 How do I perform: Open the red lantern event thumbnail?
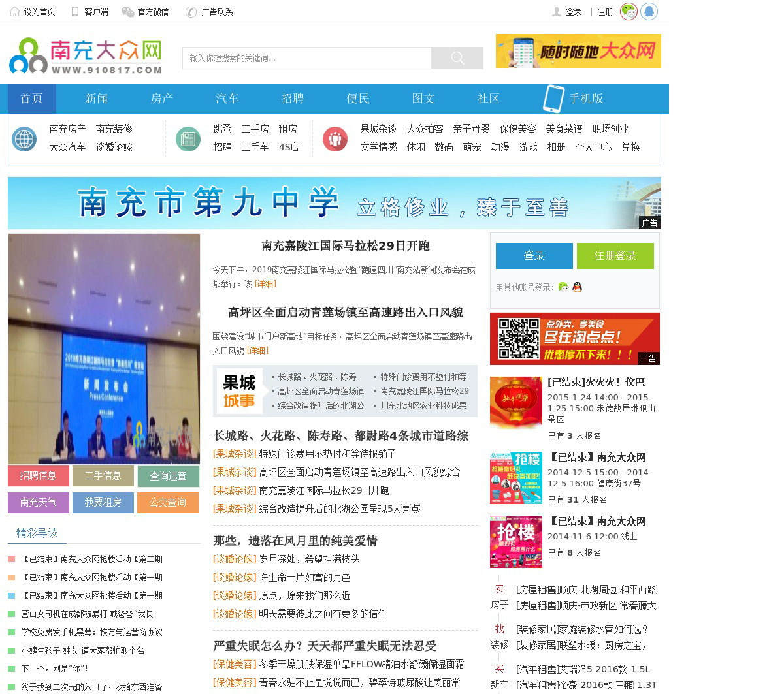click(516, 403)
